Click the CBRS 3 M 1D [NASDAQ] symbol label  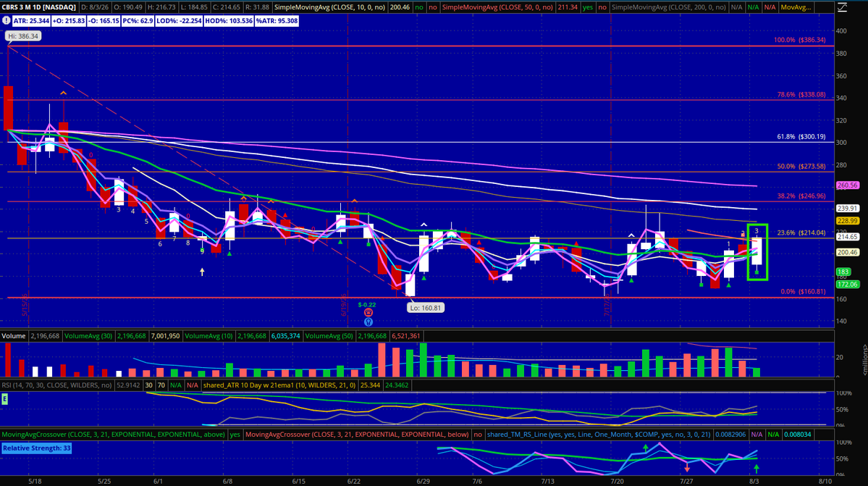pyautogui.click(x=39, y=7)
